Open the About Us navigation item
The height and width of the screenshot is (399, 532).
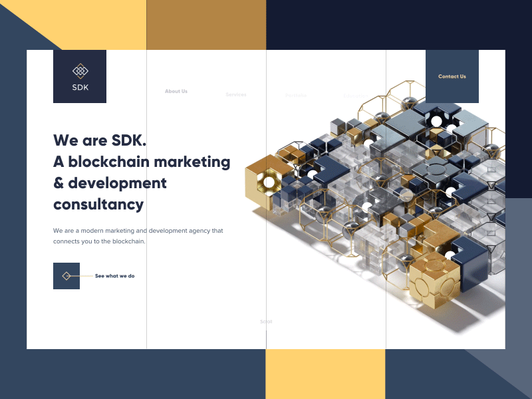click(x=176, y=91)
